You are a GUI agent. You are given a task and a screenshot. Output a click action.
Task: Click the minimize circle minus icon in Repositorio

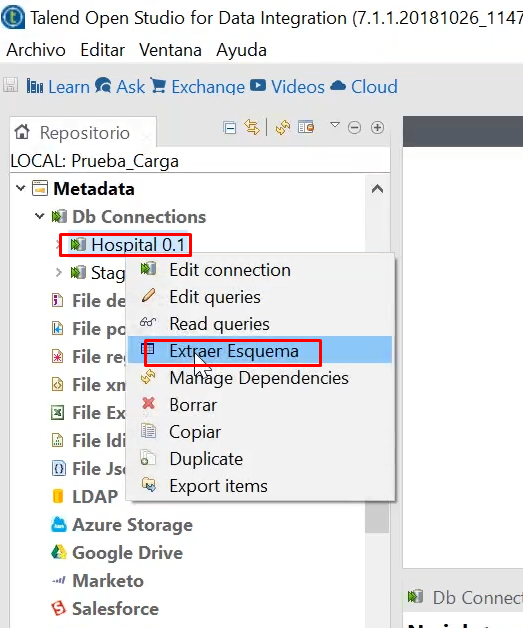pos(354,128)
